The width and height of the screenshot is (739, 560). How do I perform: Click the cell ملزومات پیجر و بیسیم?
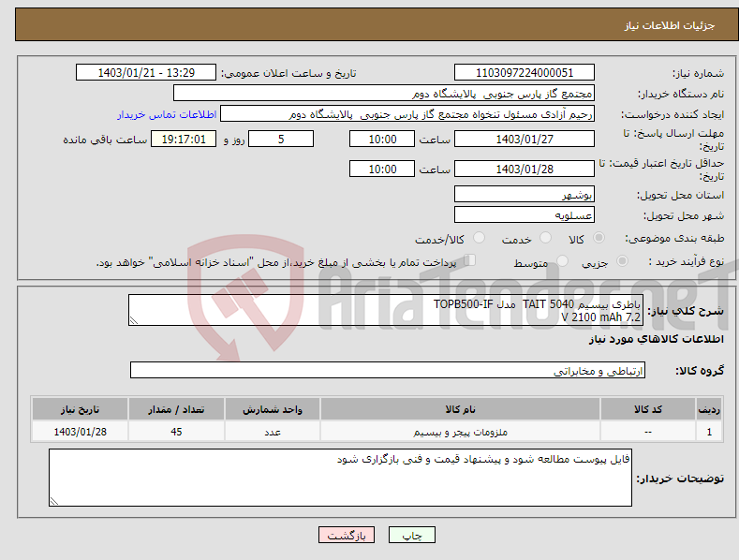[460, 432]
